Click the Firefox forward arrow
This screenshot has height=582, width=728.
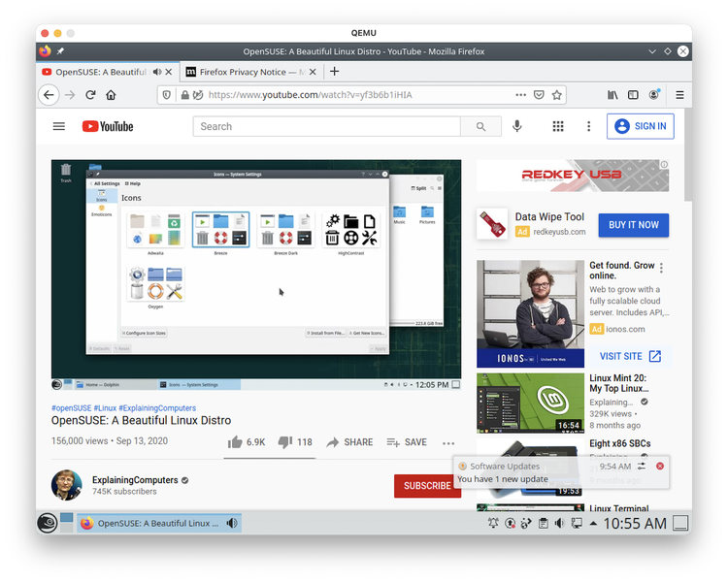click(70, 95)
